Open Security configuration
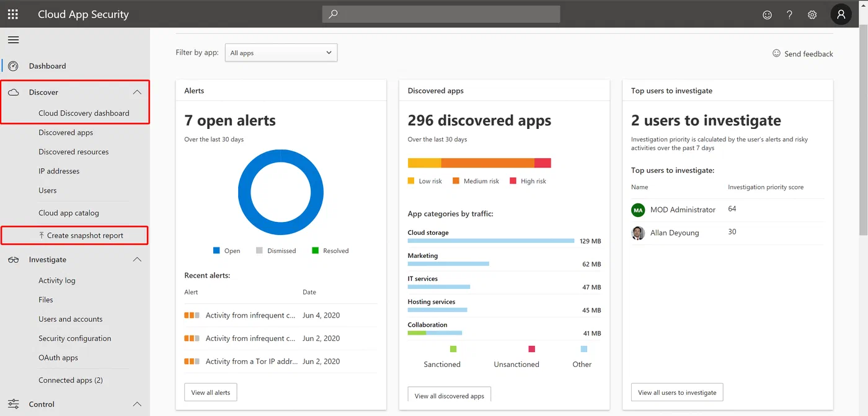 pos(75,339)
